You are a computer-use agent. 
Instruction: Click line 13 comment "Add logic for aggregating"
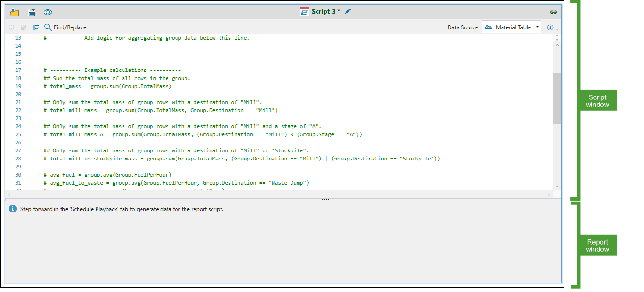(164, 38)
